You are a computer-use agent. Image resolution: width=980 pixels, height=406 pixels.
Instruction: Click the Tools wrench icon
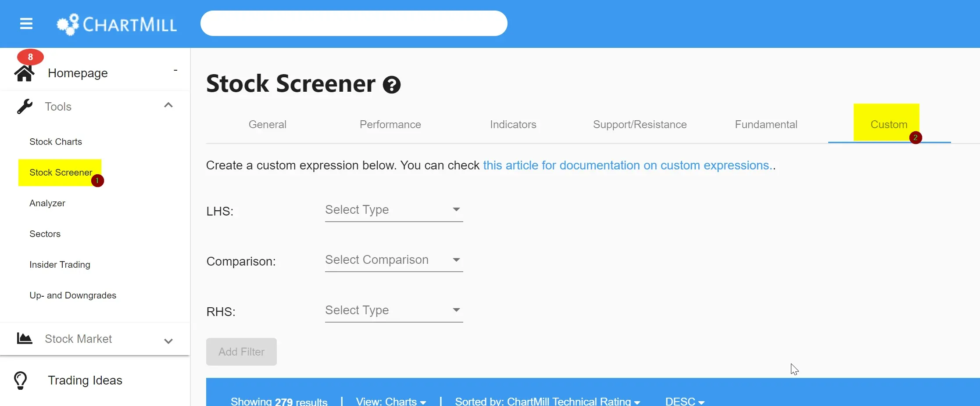[x=25, y=107]
